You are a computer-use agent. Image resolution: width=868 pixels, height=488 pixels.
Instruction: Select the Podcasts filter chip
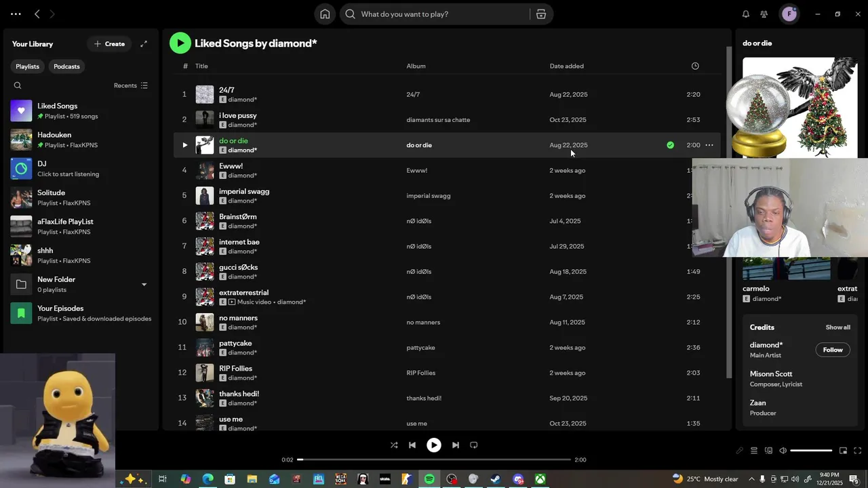(66, 66)
